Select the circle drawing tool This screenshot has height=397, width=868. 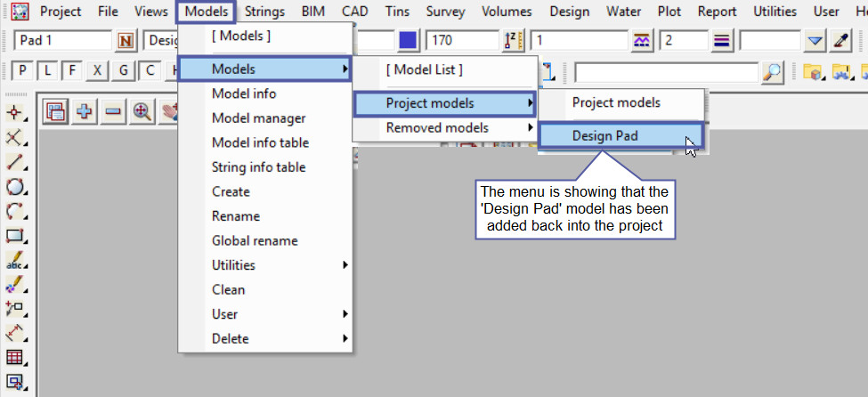pos(14,187)
